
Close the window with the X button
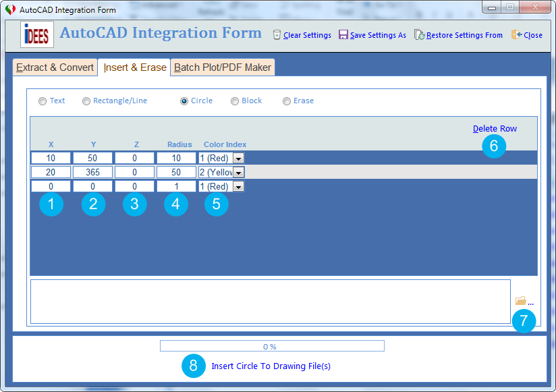(x=535, y=7)
